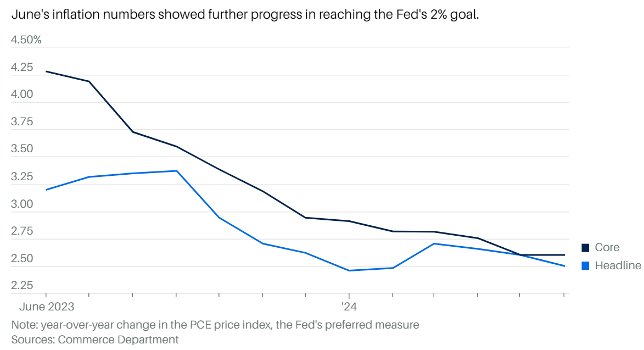Click the 4.00 y-axis label

[22, 95]
